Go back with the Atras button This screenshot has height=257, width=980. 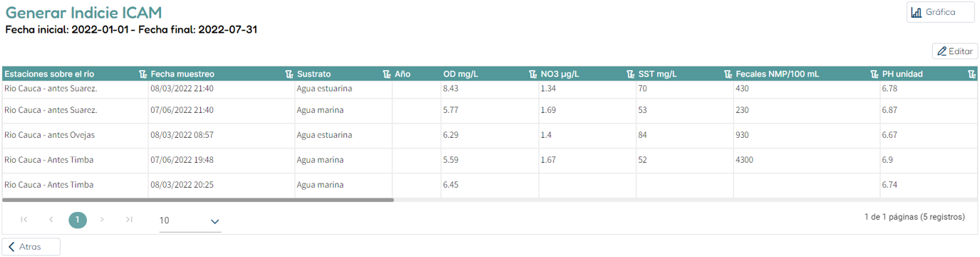[31, 247]
